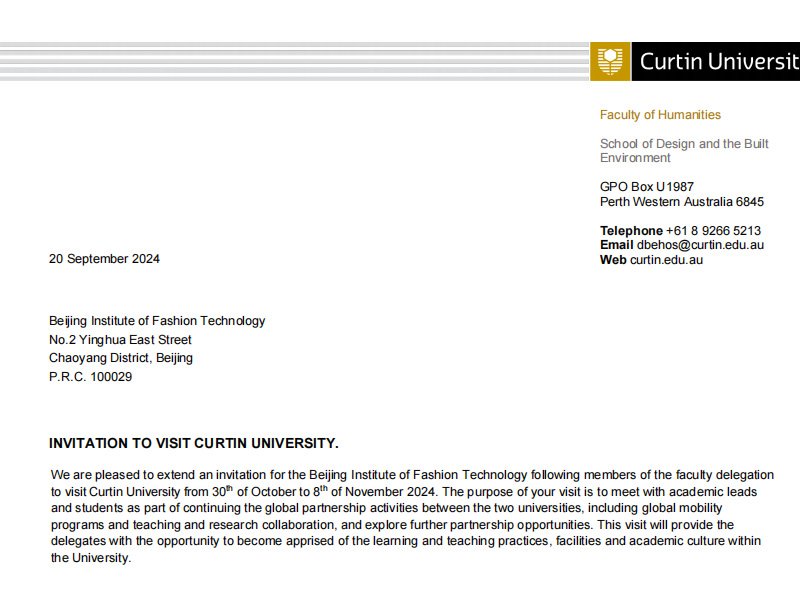Click the line starting 'delegates with the opportunity'
This screenshot has height=600, width=800.
point(406,541)
